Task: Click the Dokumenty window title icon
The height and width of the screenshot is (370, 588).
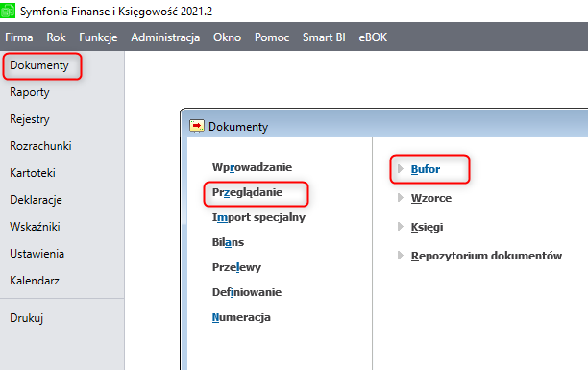Action: coord(197,126)
